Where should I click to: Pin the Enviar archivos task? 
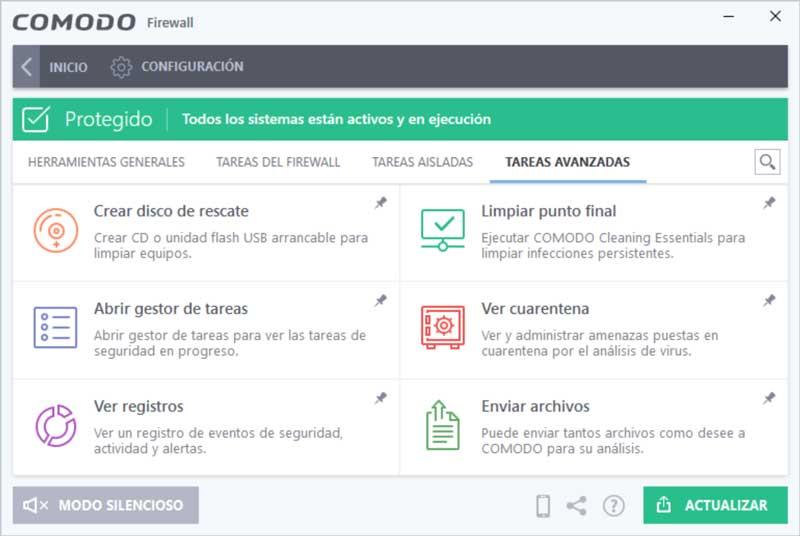click(x=769, y=398)
